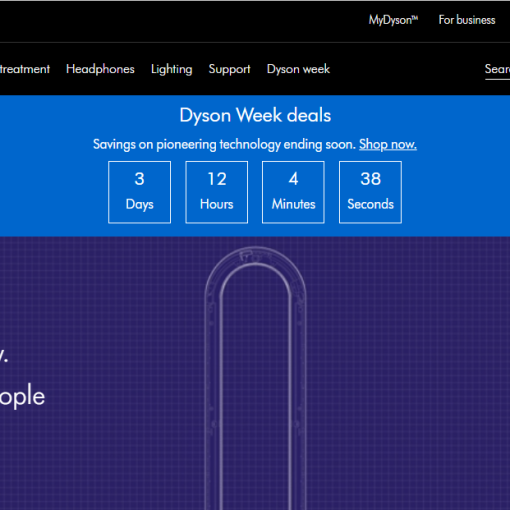Open the Dyson week menu item
Screen dimensions: 510x510
298,69
